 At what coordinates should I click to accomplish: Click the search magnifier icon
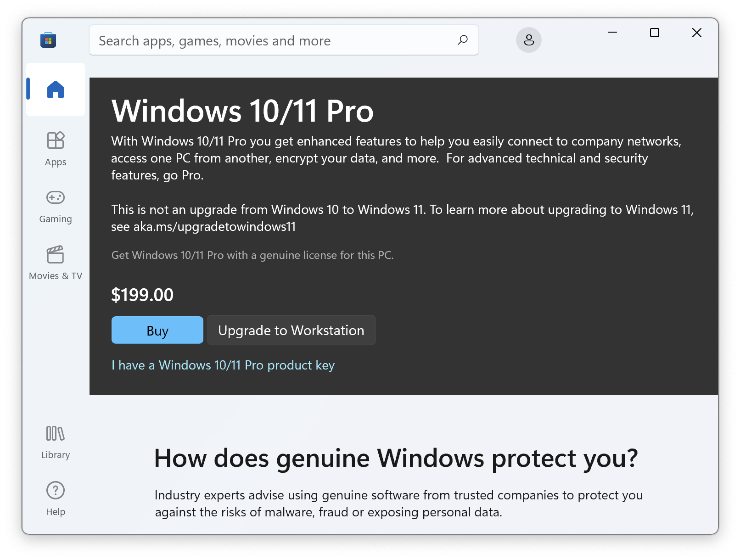463,40
